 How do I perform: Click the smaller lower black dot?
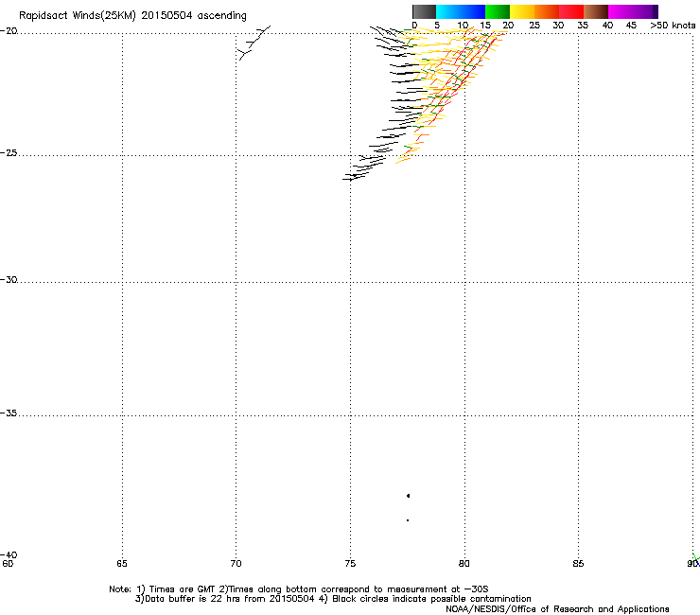pyautogui.click(x=408, y=520)
